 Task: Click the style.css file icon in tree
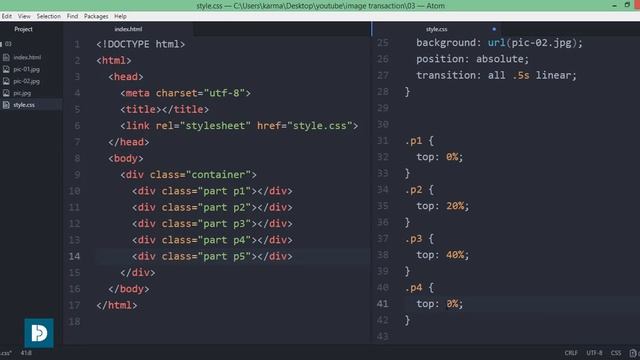tap(6, 105)
